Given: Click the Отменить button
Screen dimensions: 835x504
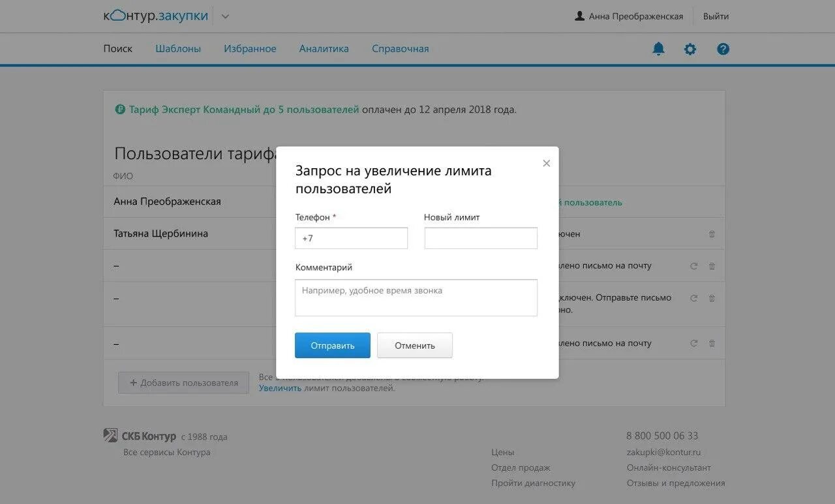Looking at the screenshot, I should 415,346.
